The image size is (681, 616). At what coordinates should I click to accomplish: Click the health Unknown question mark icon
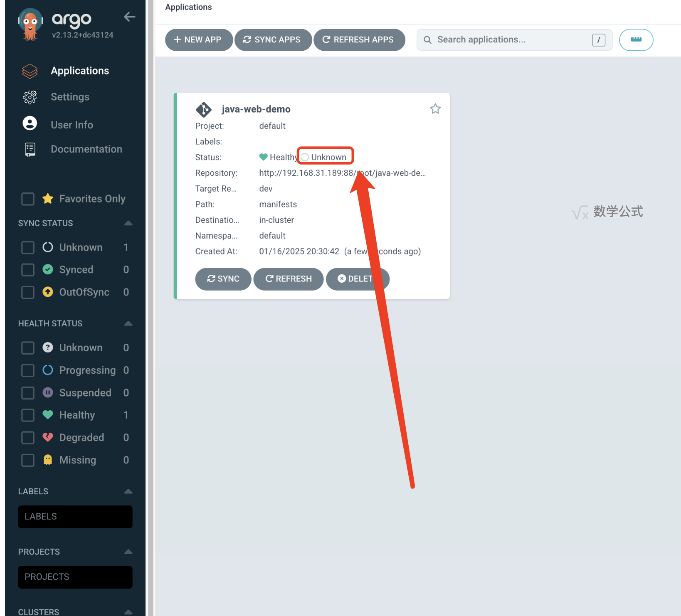pos(48,347)
